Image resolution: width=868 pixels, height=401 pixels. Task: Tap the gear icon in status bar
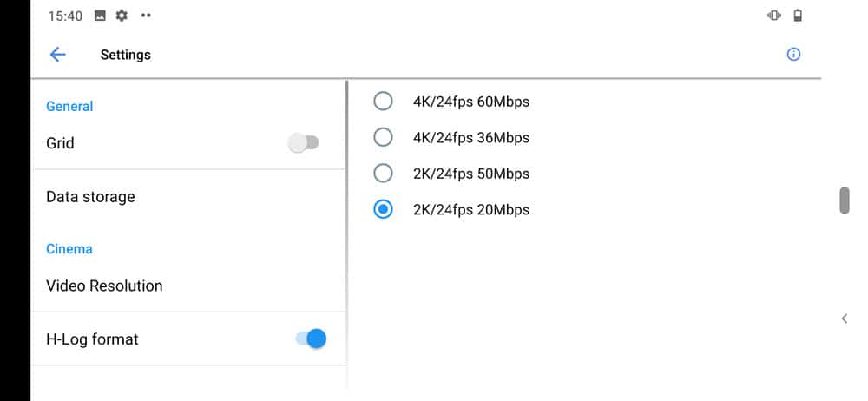[x=122, y=16]
